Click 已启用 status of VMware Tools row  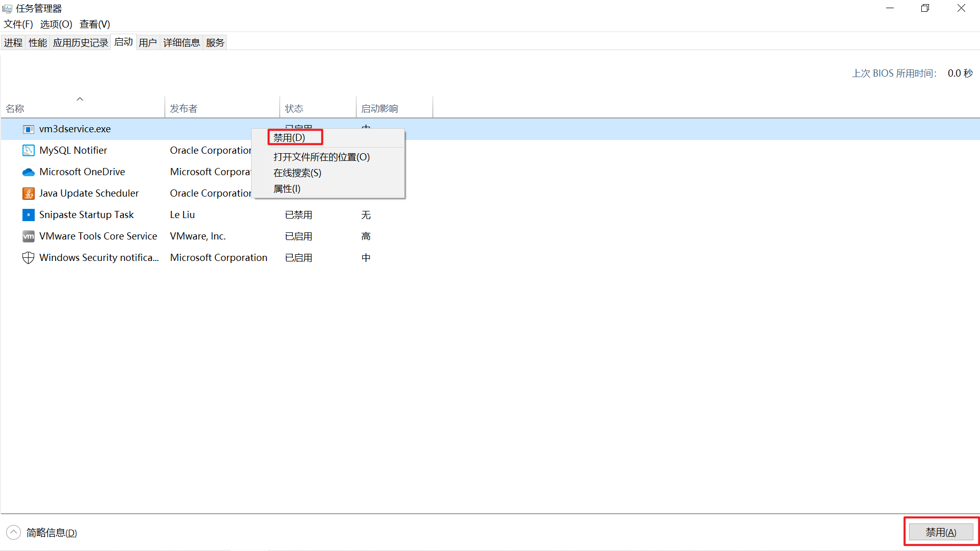(299, 236)
